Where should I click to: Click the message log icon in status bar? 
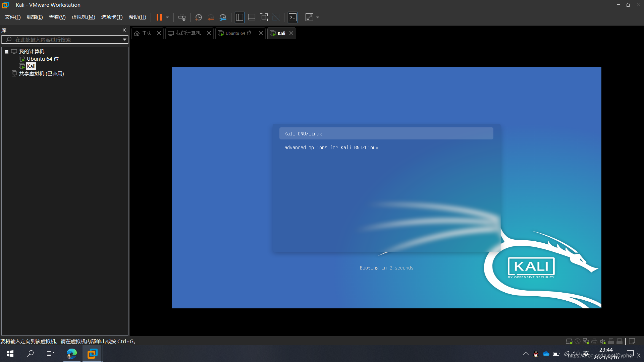click(x=632, y=341)
